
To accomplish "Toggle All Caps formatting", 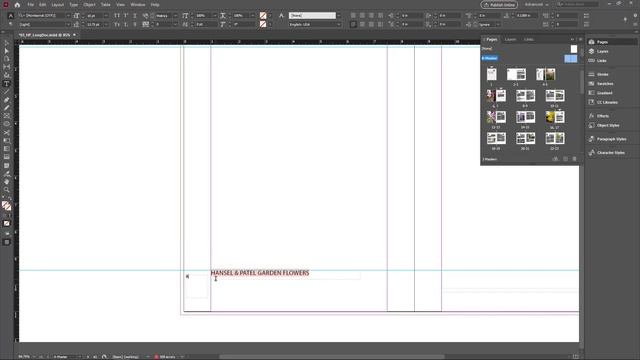I will (117, 16).
